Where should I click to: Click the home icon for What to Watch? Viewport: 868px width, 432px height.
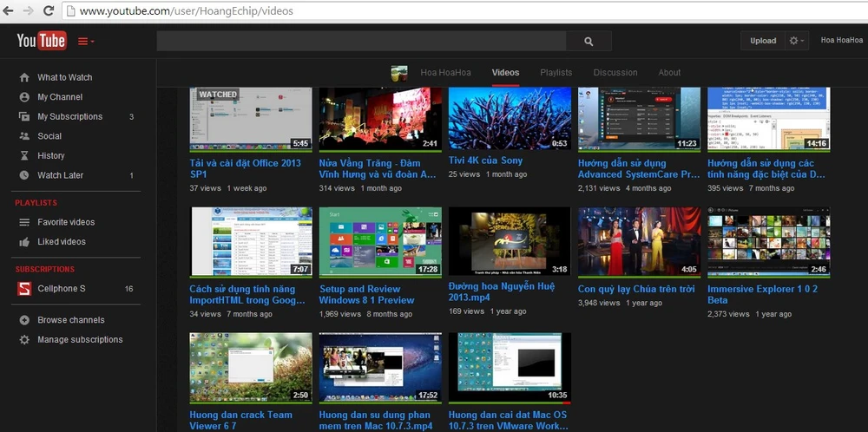(24, 77)
